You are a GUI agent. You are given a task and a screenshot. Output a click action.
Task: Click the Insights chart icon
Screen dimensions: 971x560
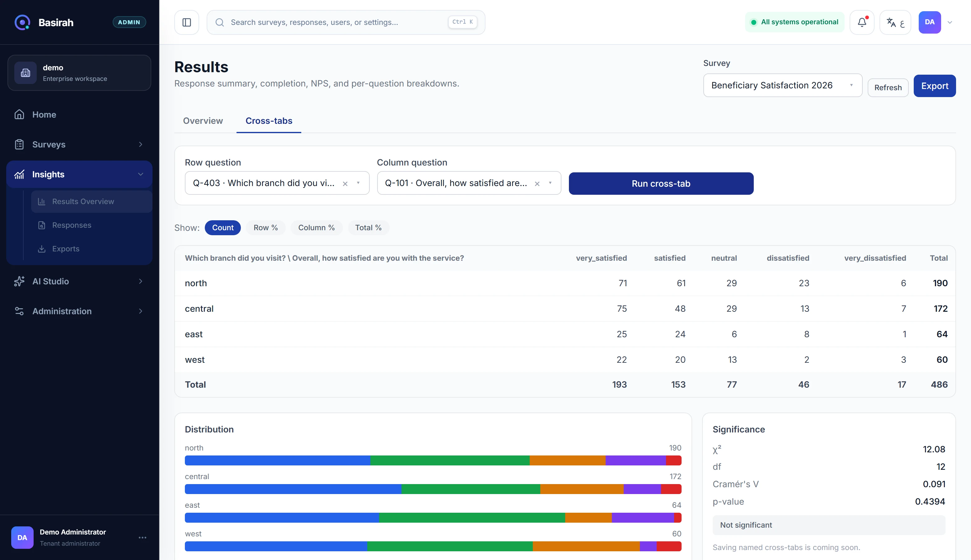(19, 175)
